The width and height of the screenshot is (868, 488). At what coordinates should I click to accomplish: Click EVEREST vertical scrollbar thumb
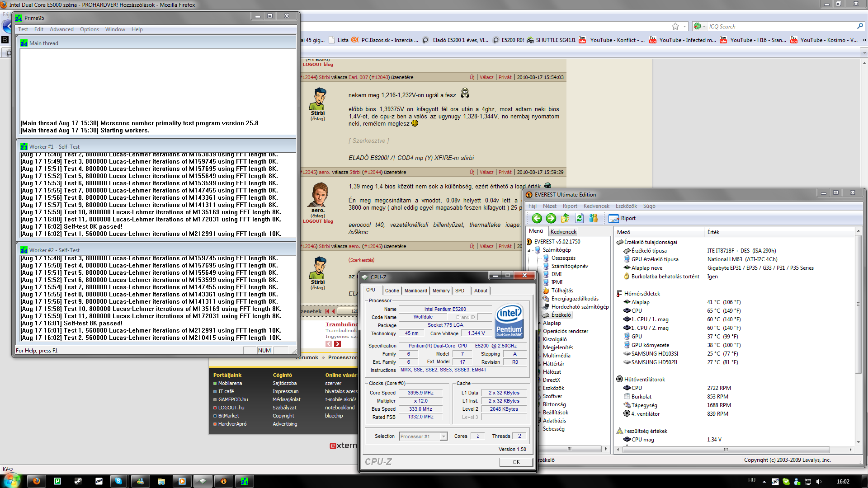click(x=858, y=305)
